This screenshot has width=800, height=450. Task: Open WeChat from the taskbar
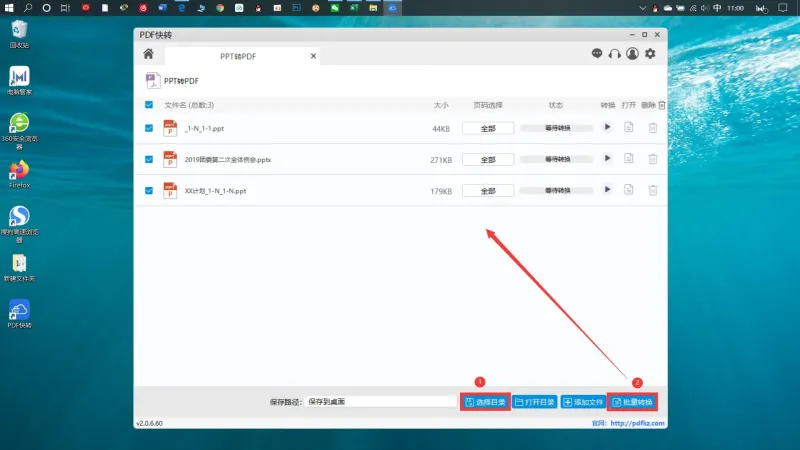click(335, 8)
